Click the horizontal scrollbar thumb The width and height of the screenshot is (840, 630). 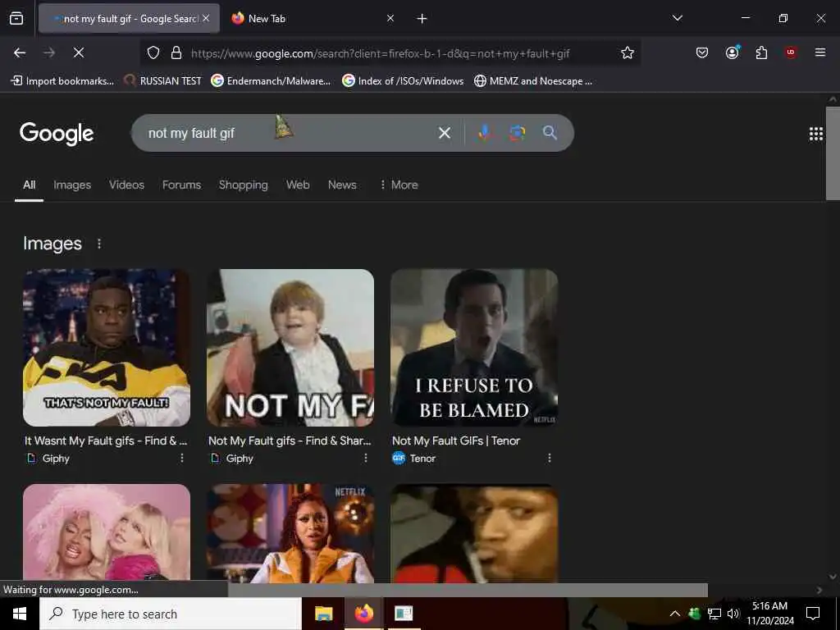click(468, 590)
